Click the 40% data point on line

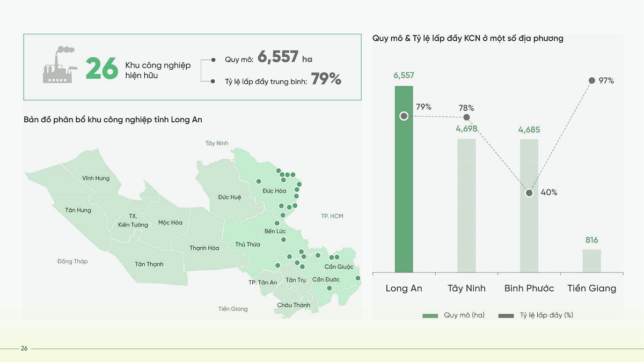pos(529,193)
